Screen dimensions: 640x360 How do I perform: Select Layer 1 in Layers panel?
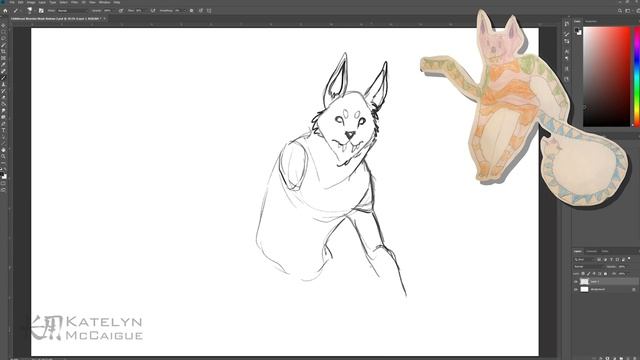point(606,282)
